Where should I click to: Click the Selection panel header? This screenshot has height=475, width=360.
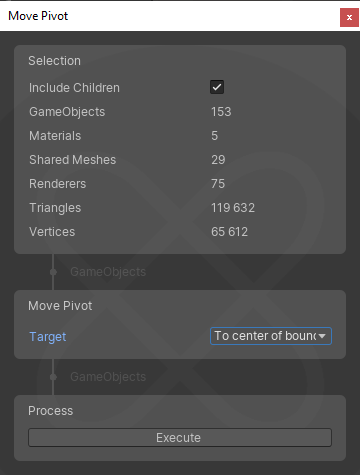click(x=54, y=61)
